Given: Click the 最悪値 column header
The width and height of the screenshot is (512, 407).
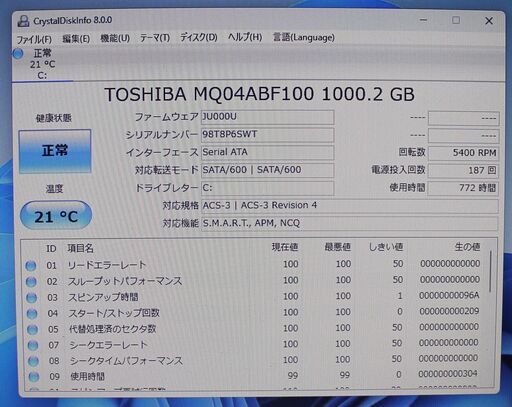Looking at the screenshot, I should click(337, 247).
